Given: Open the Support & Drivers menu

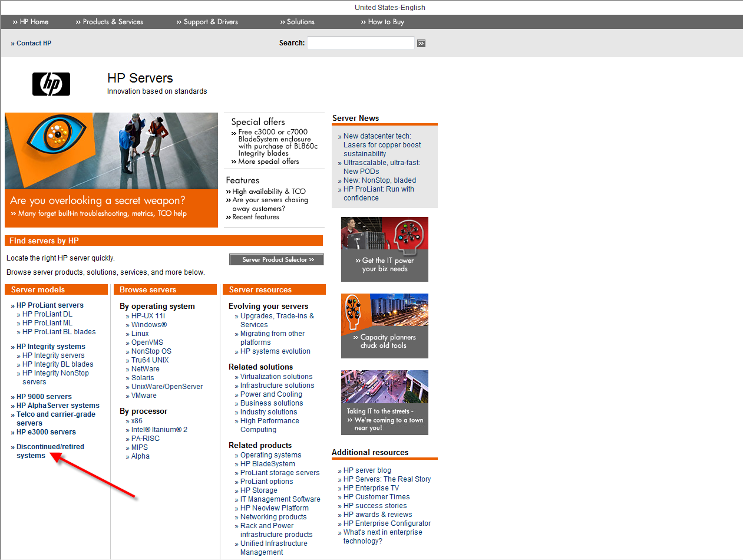Looking at the screenshot, I should click(x=207, y=22).
